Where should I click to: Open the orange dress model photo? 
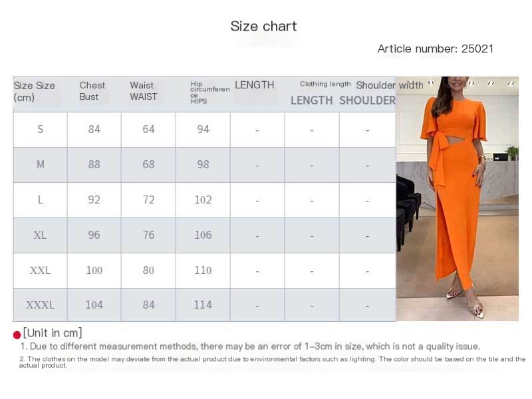tap(457, 198)
